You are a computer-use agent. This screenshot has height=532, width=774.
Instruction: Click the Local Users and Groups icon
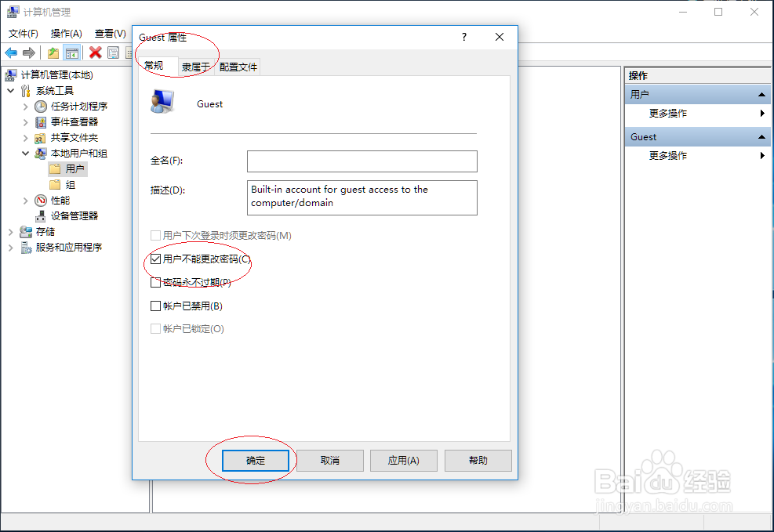[x=41, y=154]
